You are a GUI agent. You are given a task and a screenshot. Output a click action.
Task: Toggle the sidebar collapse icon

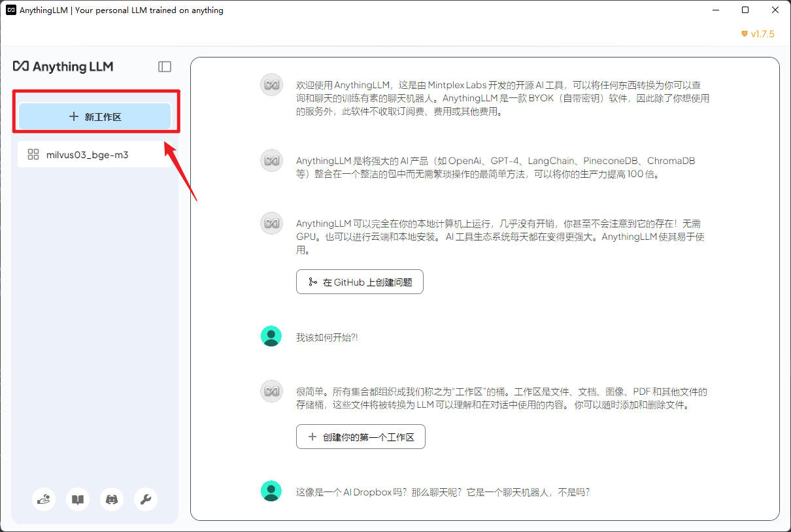(165, 67)
